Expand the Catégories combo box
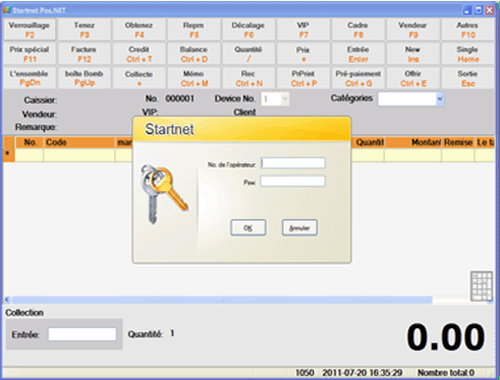Screen dimensions: 500x380 pos(411,99)
